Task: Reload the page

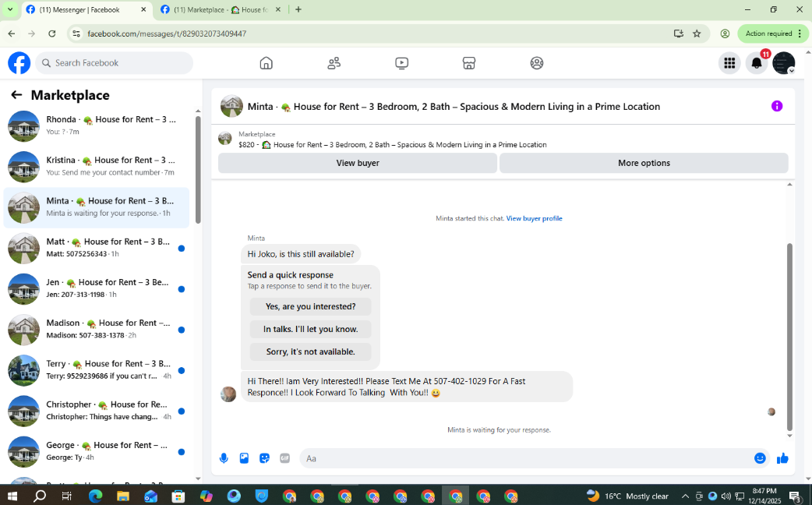Action: [51, 34]
